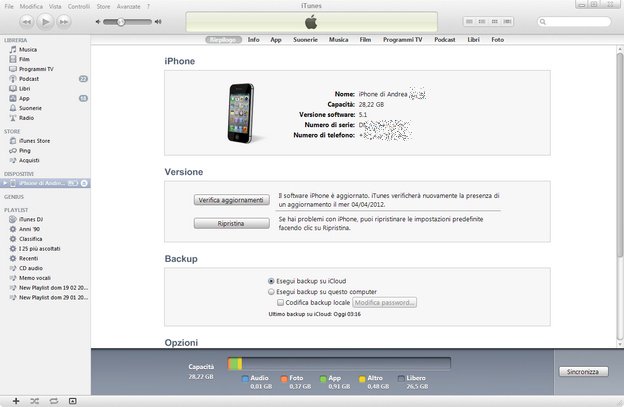Toggle shuffle icon at bottom bar

35,401
